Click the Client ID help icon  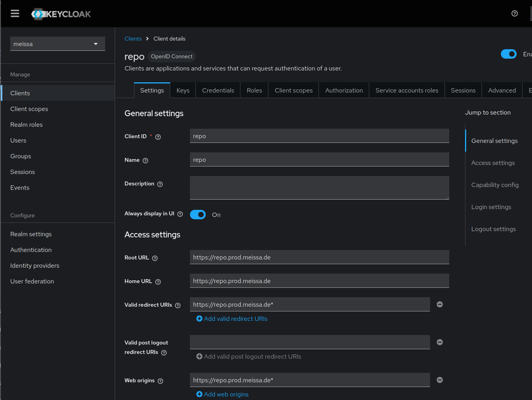coord(158,137)
